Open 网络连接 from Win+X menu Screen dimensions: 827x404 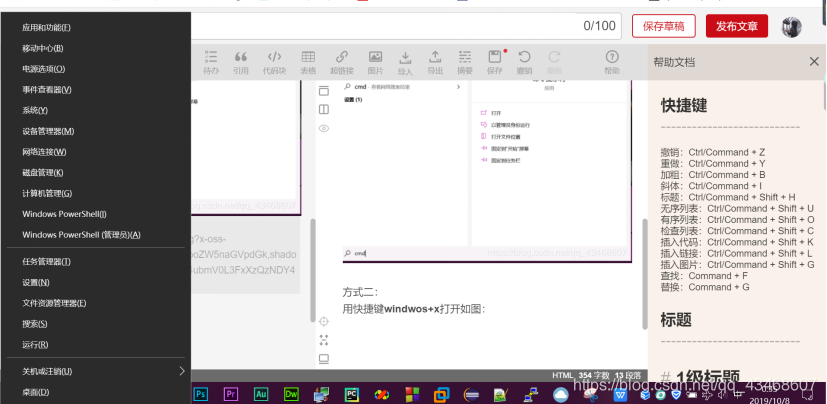click(x=96, y=152)
